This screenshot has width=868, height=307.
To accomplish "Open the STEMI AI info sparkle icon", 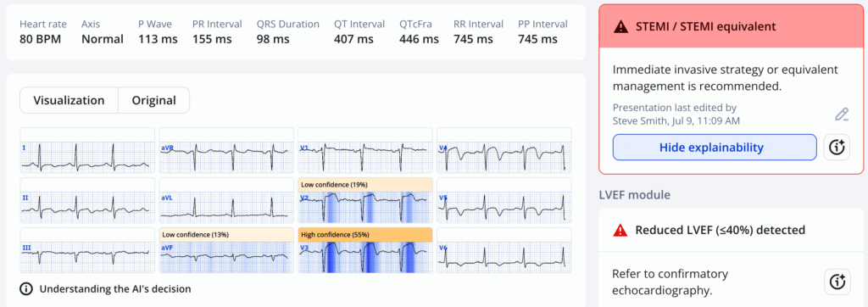I will (x=837, y=148).
